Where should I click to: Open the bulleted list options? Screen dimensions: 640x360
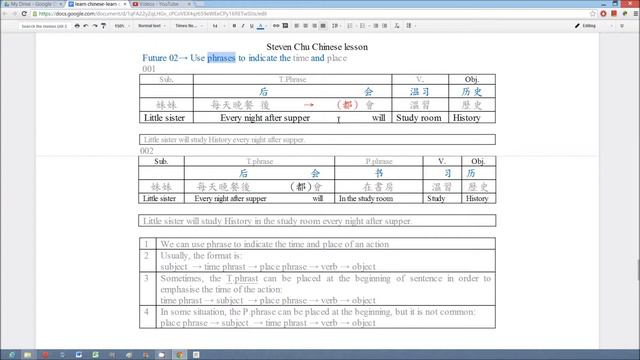(x=363, y=26)
